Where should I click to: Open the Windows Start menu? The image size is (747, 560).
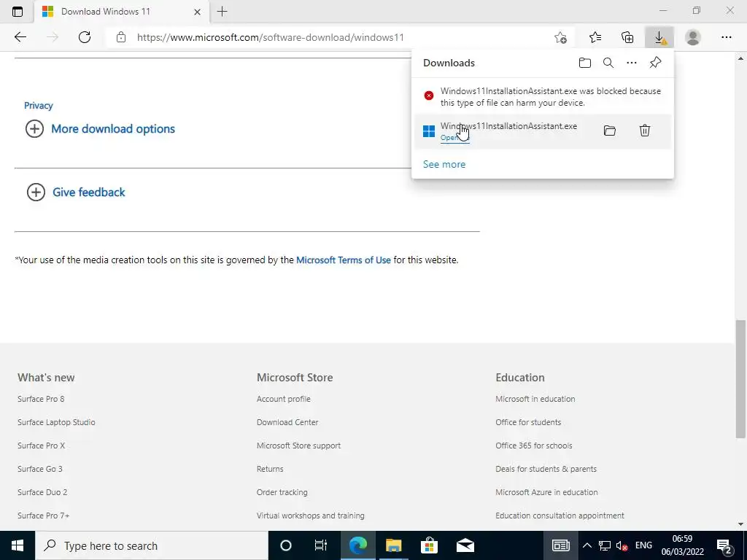[x=18, y=545]
